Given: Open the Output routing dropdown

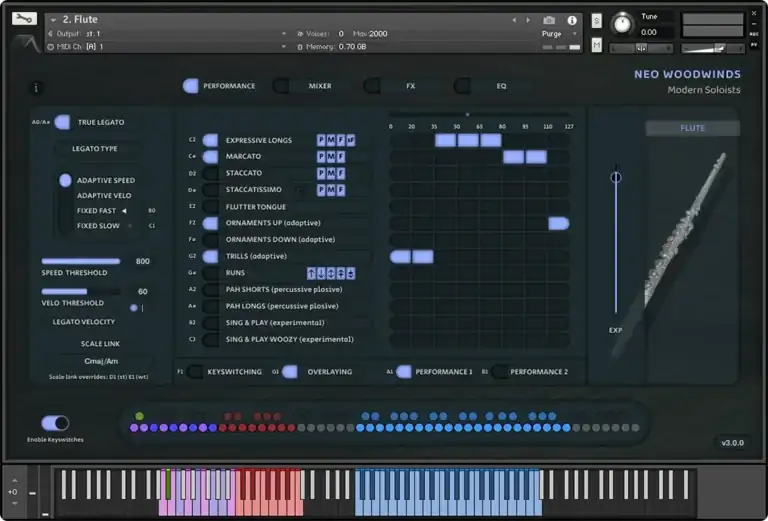Looking at the screenshot, I should [x=284, y=34].
